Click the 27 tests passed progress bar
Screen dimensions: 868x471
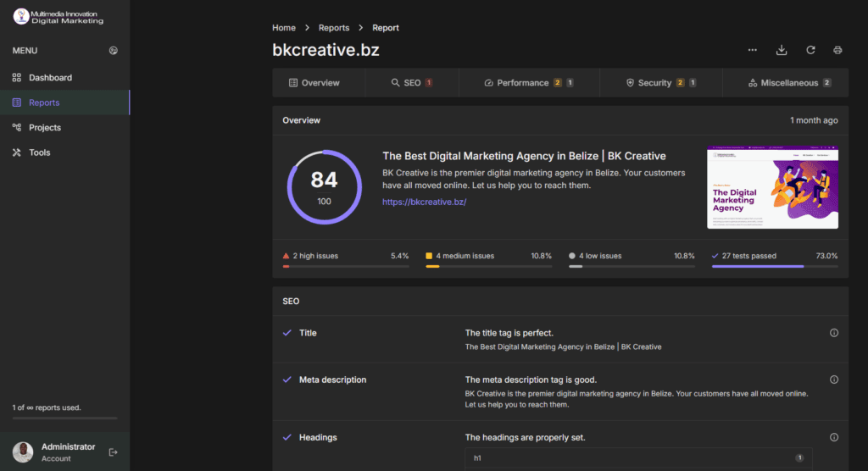point(775,266)
